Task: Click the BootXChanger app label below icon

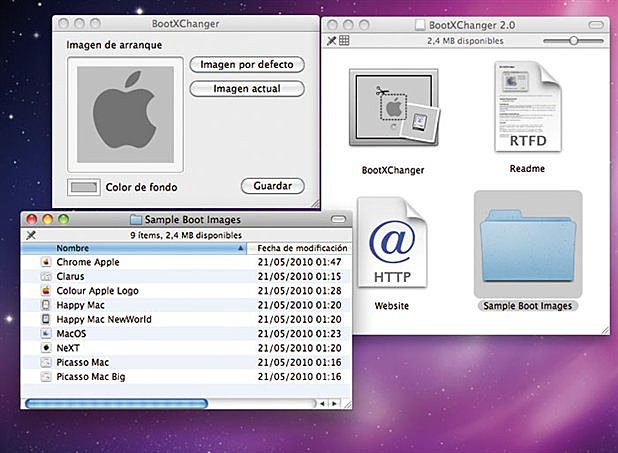Action: tap(393, 170)
